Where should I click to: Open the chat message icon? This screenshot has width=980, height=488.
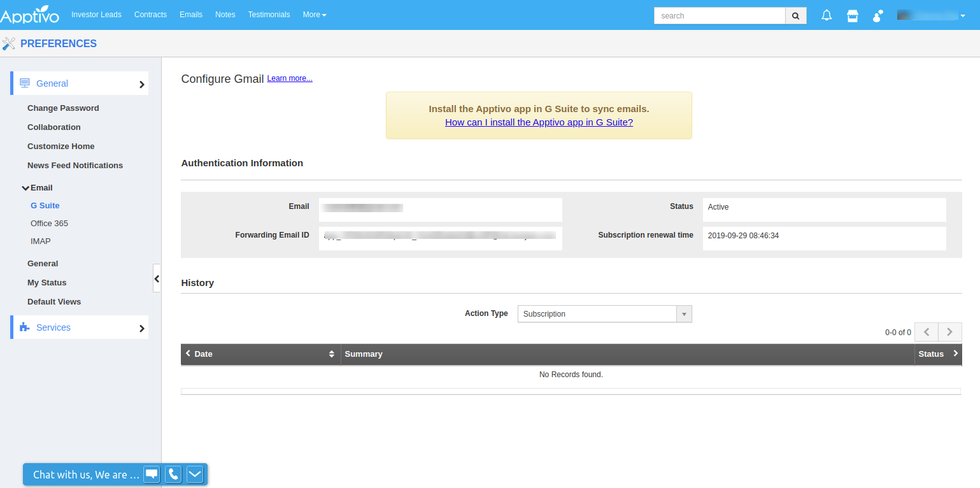(x=152, y=474)
